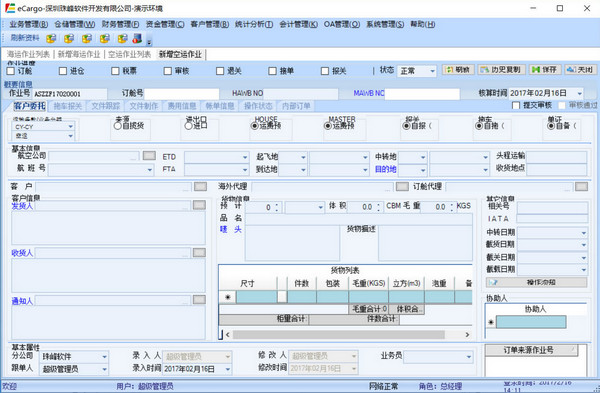Switch to the 空运作业列表 tab

[x=129, y=54]
